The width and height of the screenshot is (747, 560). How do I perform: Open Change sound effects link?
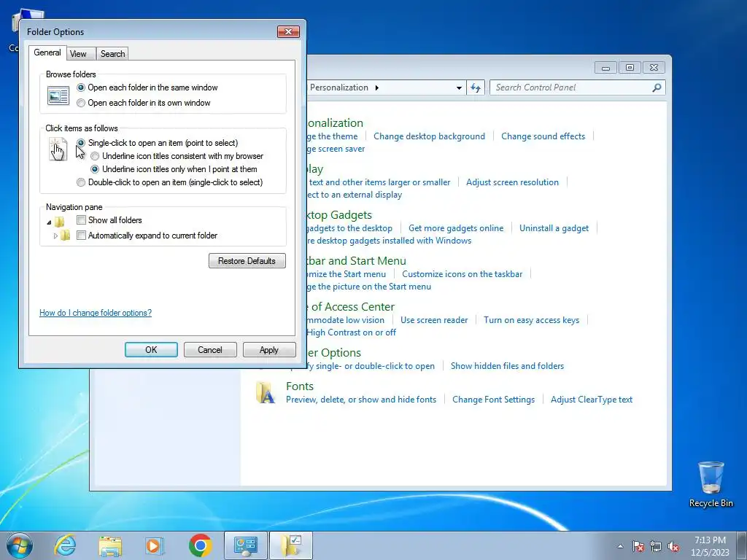pyautogui.click(x=543, y=136)
